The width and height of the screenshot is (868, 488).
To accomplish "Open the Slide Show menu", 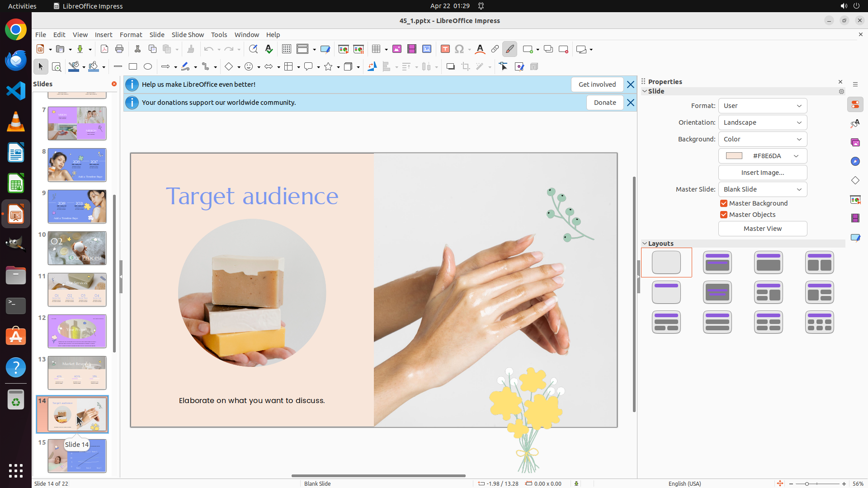I will point(188,35).
